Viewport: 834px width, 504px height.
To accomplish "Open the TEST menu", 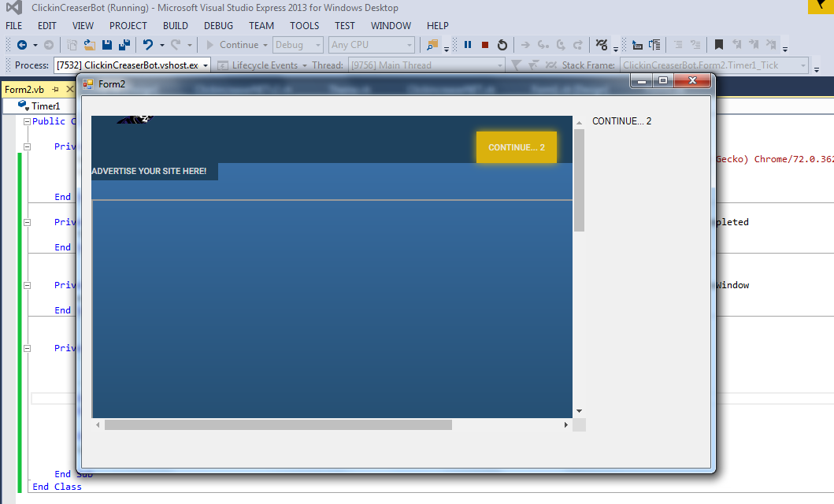I will [345, 25].
